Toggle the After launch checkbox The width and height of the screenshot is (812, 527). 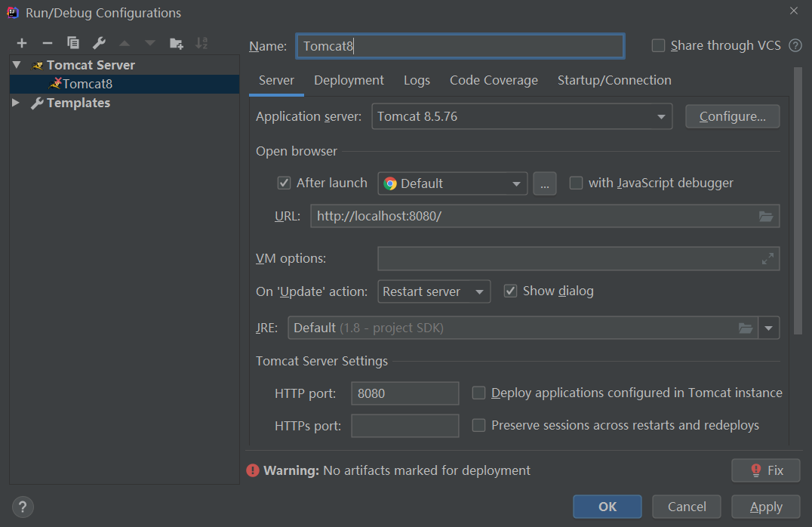(x=285, y=183)
